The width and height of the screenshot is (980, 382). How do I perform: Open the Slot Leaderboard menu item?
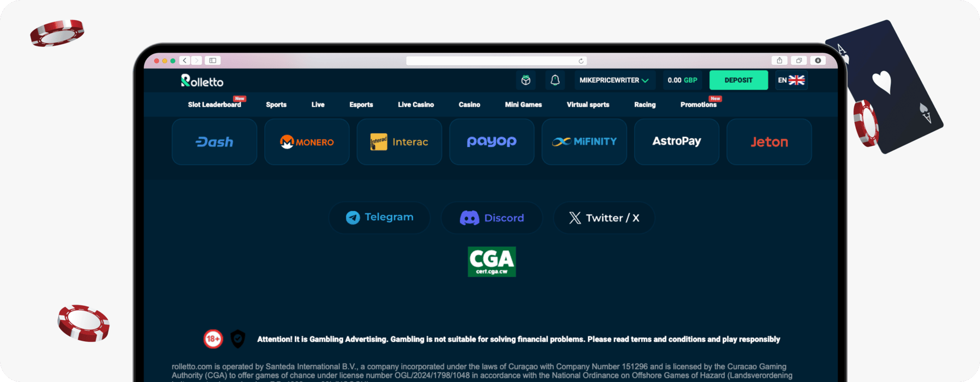tap(215, 104)
